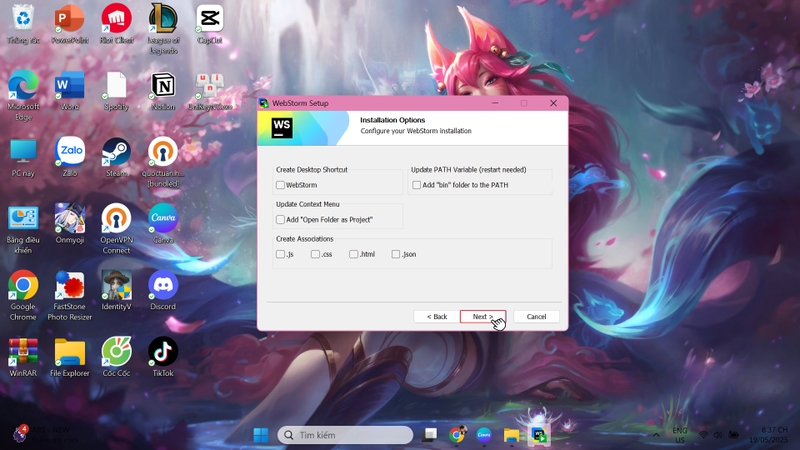This screenshot has height=450, width=800.
Task: Select the UniKey desktop icon
Action: click(x=210, y=91)
